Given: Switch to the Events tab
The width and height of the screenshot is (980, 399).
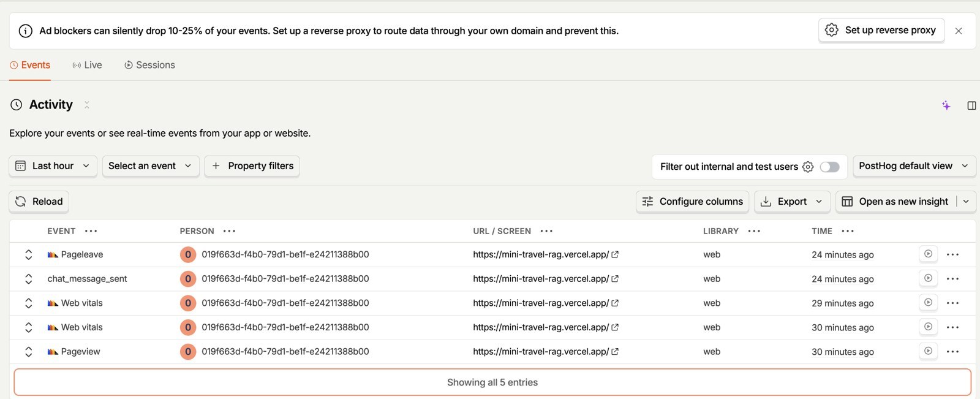Looking at the screenshot, I should point(30,65).
